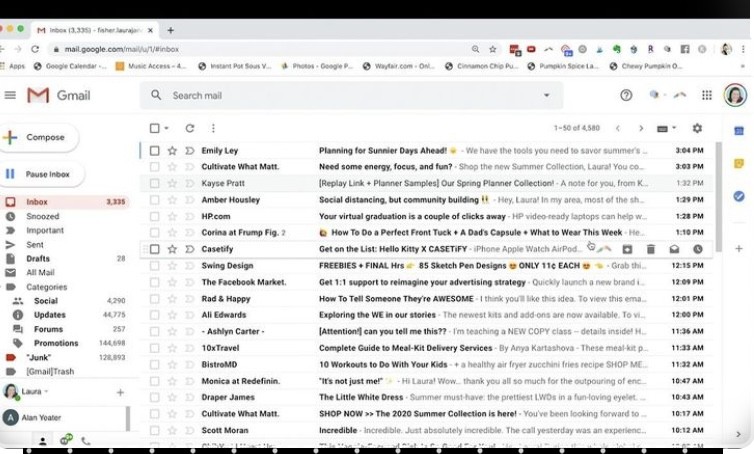Open Google Calendar side panel icon
Screen dimensions: 754x454
[739, 131]
